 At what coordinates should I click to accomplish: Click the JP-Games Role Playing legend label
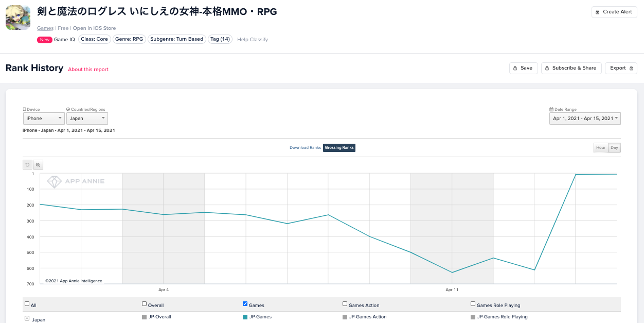tap(503, 317)
